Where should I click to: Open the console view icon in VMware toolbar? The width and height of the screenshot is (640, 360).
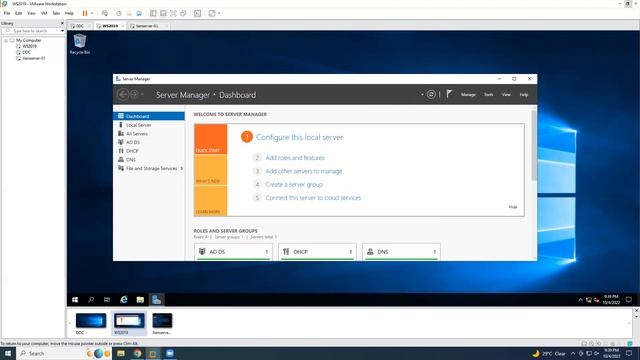point(198,13)
